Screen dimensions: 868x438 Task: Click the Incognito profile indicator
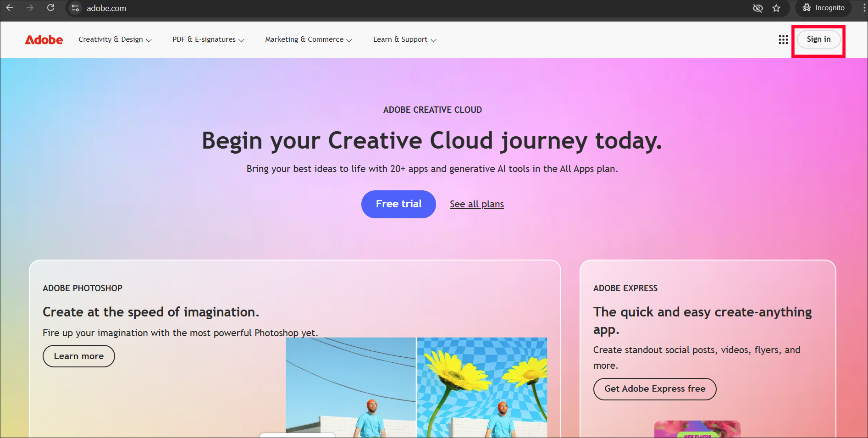click(823, 8)
